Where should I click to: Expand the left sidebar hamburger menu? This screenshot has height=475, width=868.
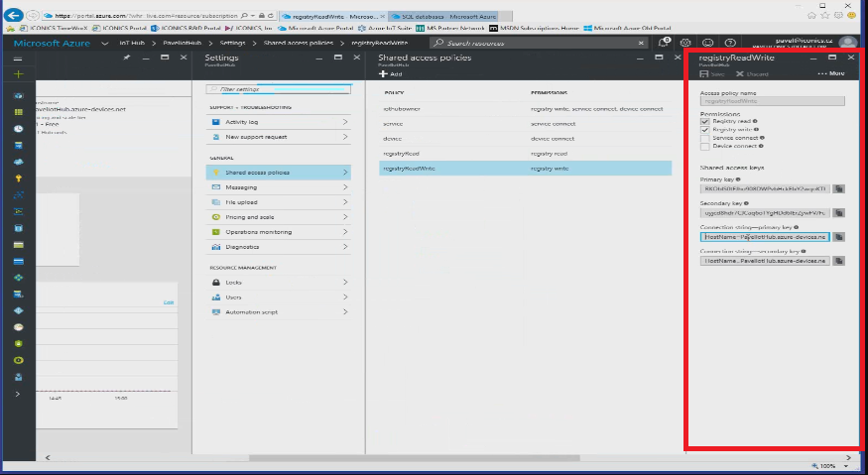pos(18,59)
